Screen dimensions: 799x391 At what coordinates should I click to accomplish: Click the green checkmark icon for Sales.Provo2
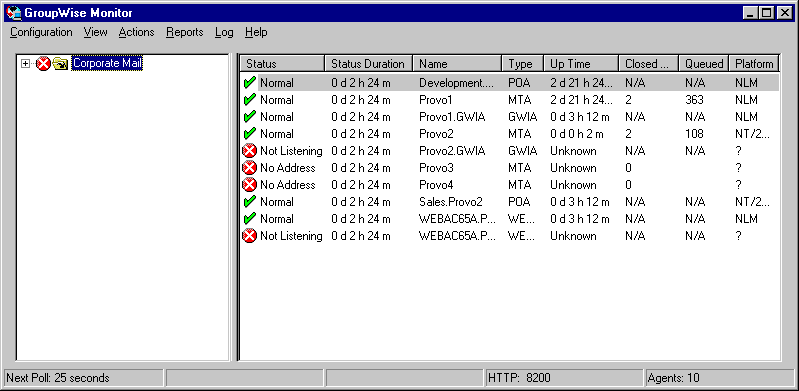coord(249,201)
